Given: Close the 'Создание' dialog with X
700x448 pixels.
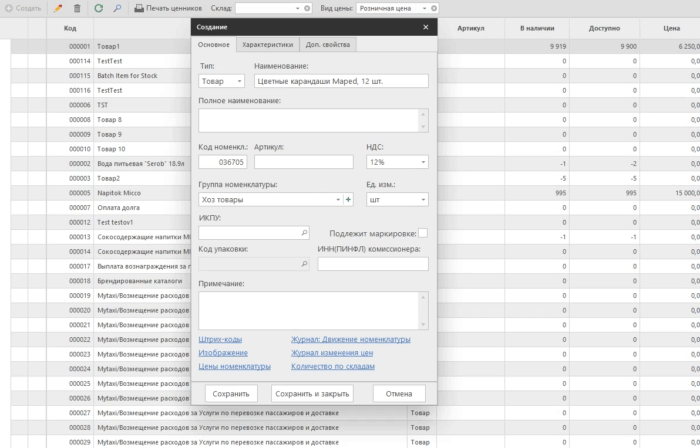Looking at the screenshot, I should point(425,27).
